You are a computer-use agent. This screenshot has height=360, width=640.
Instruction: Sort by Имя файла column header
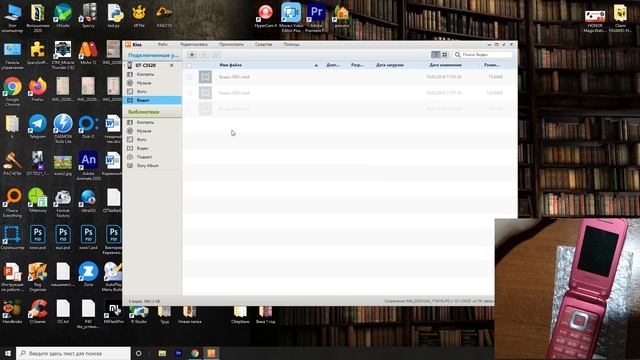point(231,65)
